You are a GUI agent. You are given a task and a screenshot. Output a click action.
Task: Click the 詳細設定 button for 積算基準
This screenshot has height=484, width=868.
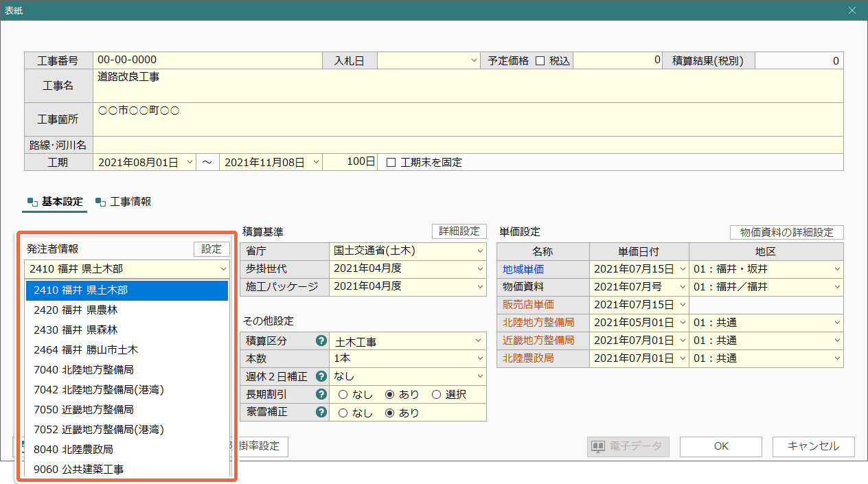459,231
